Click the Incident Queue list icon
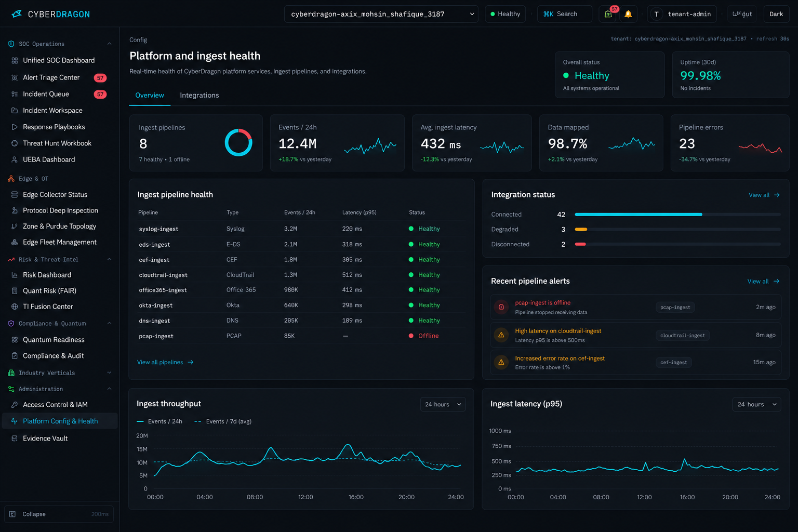 point(15,94)
